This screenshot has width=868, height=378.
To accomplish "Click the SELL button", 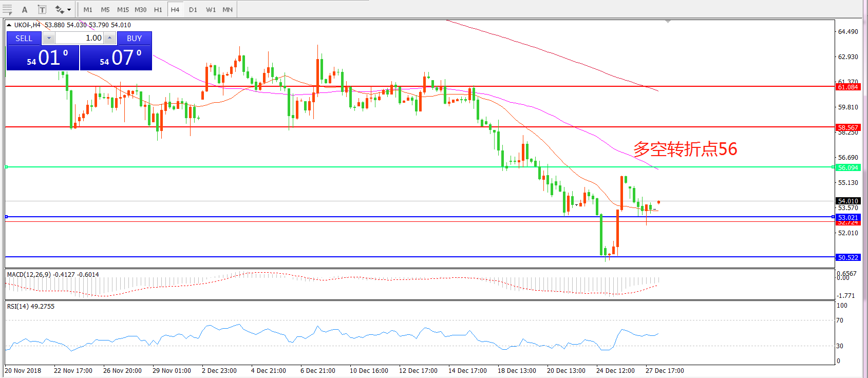I will (x=24, y=38).
